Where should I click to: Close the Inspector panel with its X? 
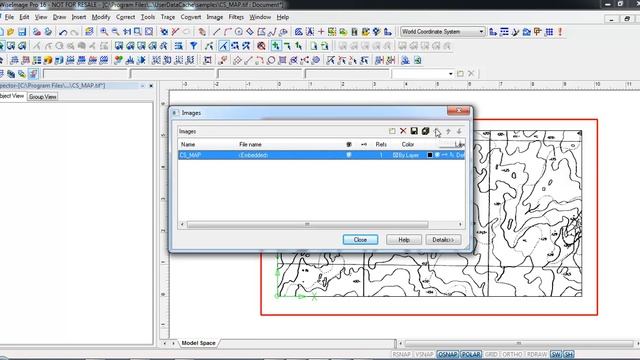[x=151, y=86]
